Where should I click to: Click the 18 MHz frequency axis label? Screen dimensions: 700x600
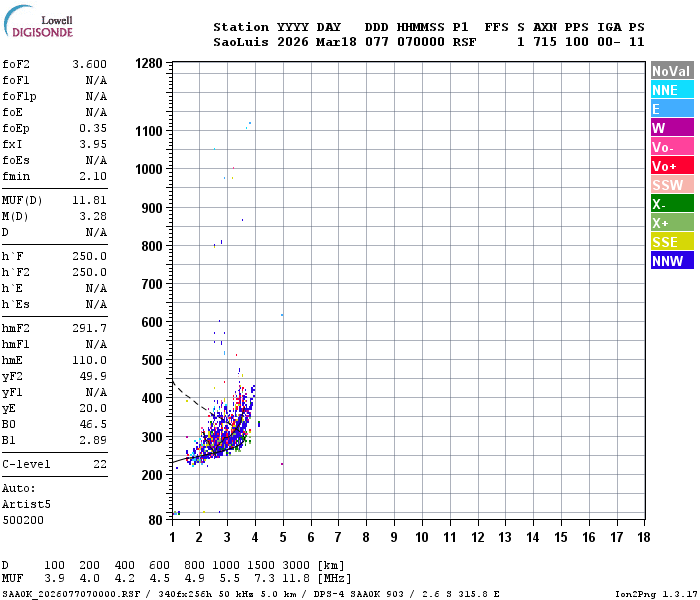point(644,537)
